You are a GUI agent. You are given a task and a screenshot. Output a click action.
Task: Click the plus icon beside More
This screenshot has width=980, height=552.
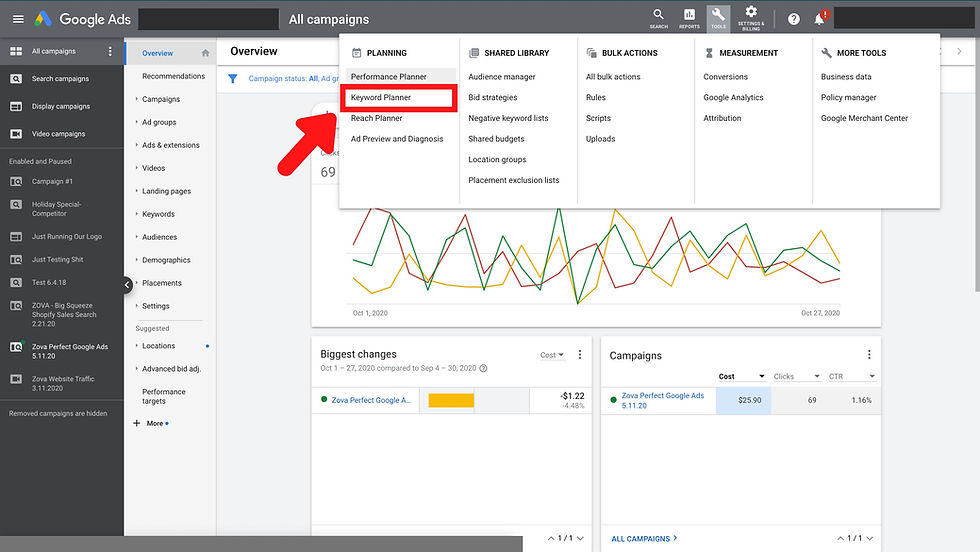click(x=137, y=423)
